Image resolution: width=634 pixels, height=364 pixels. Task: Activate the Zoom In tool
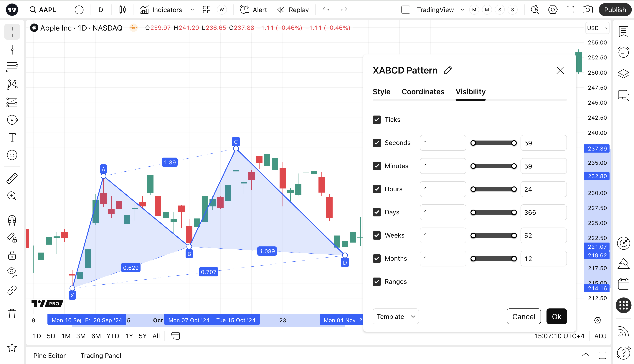point(12,196)
